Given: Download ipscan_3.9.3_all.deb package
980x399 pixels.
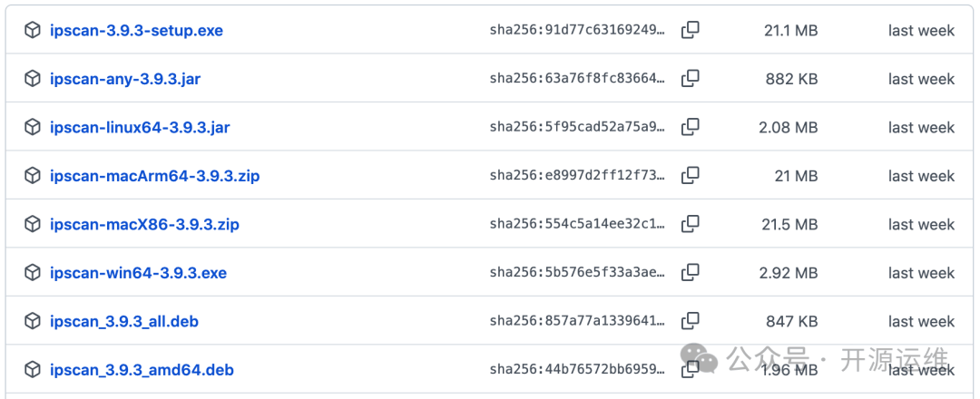Looking at the screenshot, I should click(124, 322).
